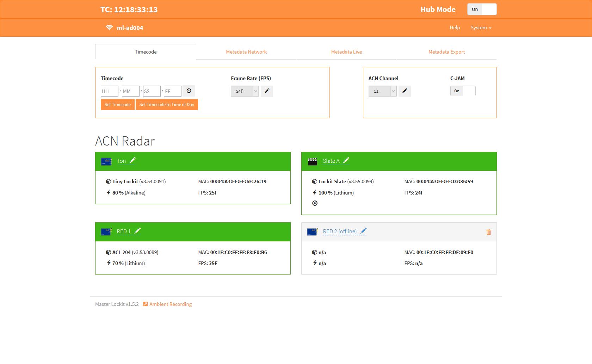The width and height of the screenshot is (592, 364).
Task: Click Set Timecode to Time of Day
Action: (167, 105)
